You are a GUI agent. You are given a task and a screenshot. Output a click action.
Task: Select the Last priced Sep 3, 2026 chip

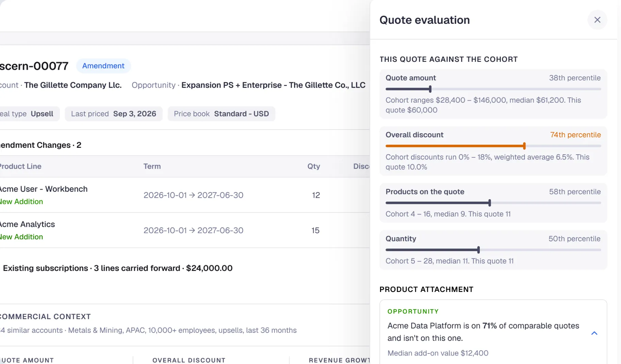(x=114, y=114)
